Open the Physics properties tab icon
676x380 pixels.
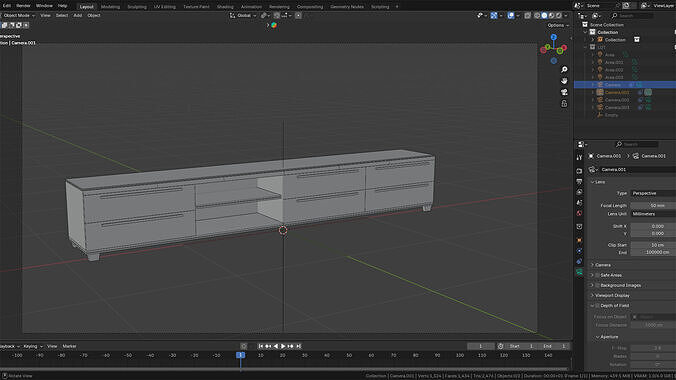click(579, 251)
